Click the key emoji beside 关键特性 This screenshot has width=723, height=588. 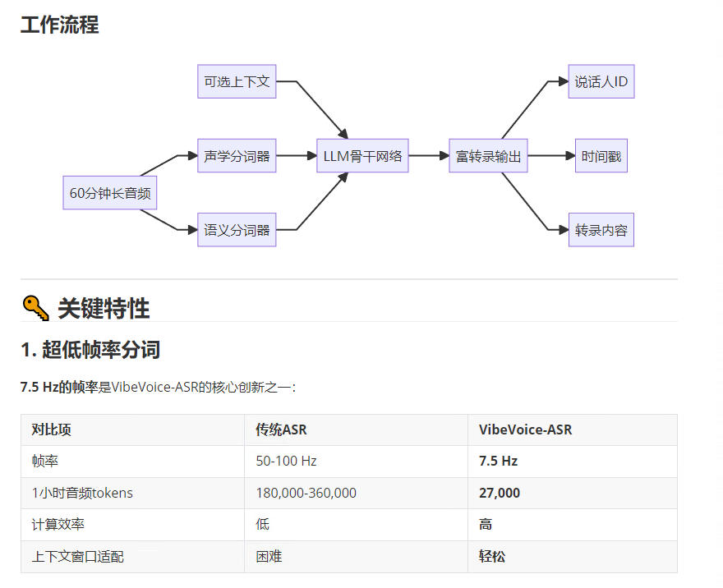click(35, 308)
